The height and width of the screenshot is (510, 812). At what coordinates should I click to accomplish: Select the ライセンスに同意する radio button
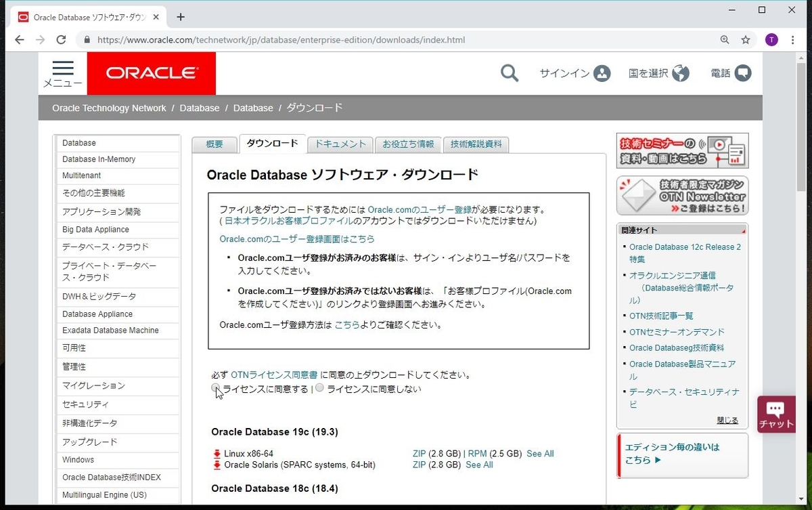(216, 387)
